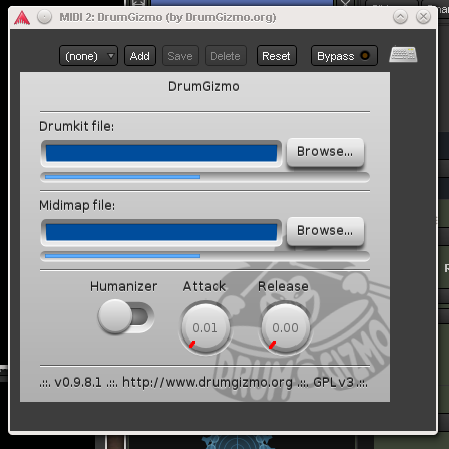This screenshot has width=449, height=449.
Task: Click the Release knob showing 0.00
Action: coord(285,327)
